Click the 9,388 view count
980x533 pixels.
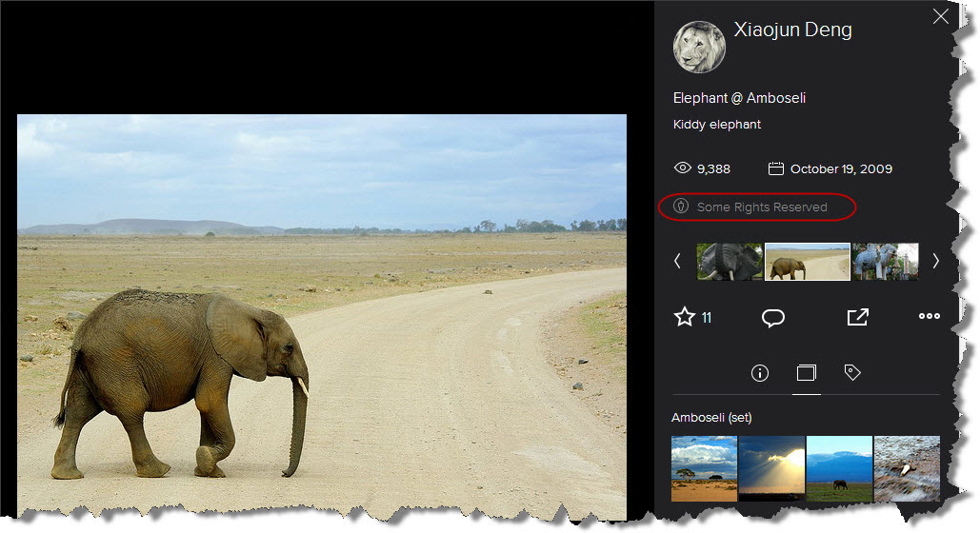713,168
